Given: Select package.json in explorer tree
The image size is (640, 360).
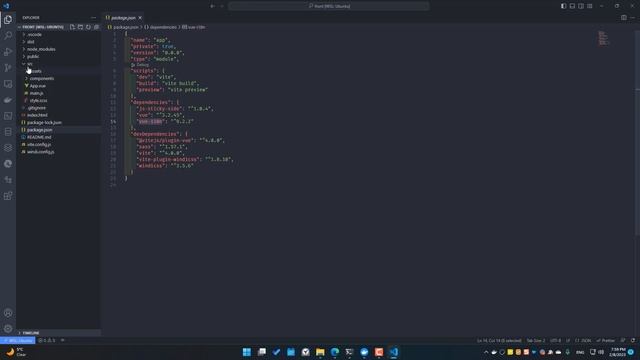Looking at the screenshot, I should [x=59, y=130].
